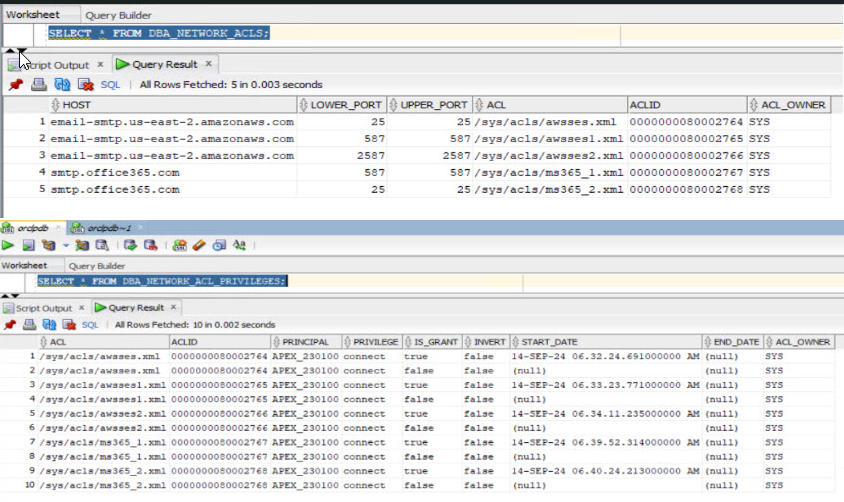
Task: Print the 5-row Query Result grid
Action: coord(39,85)
